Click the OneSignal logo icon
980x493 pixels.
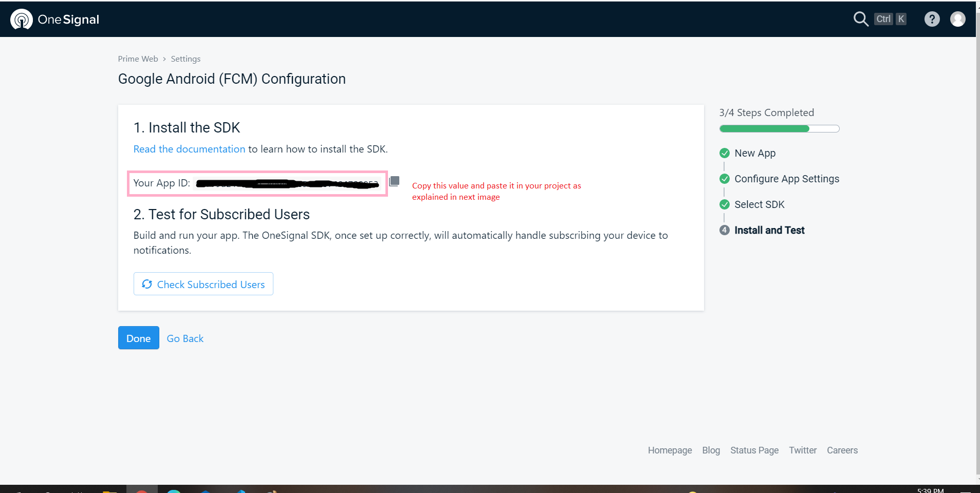pos(22,20)
